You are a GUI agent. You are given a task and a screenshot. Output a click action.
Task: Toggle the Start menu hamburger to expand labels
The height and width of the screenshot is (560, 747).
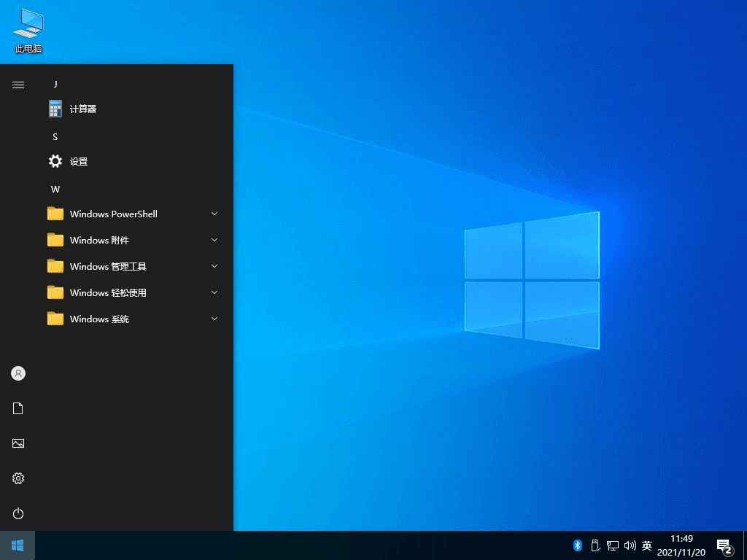pyautogui.click(x=18, y=84)
